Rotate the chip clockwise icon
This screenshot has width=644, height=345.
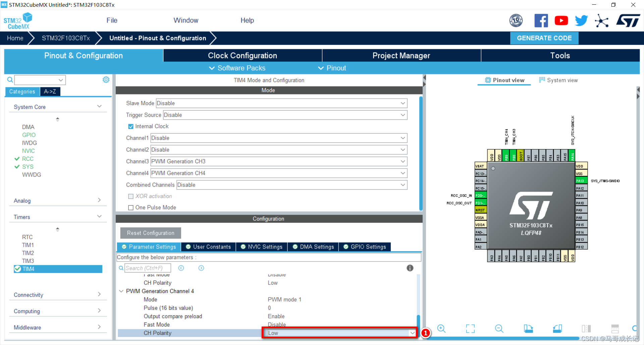coord(528,329)
